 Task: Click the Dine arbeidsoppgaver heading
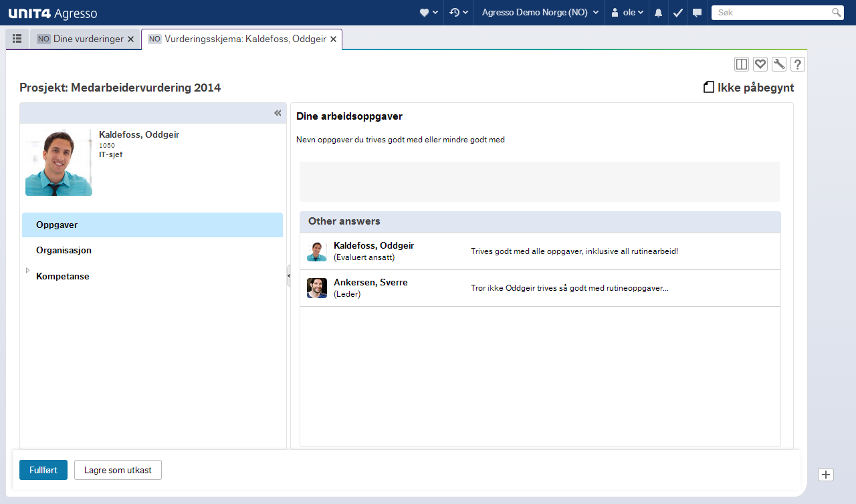point(349,116)
